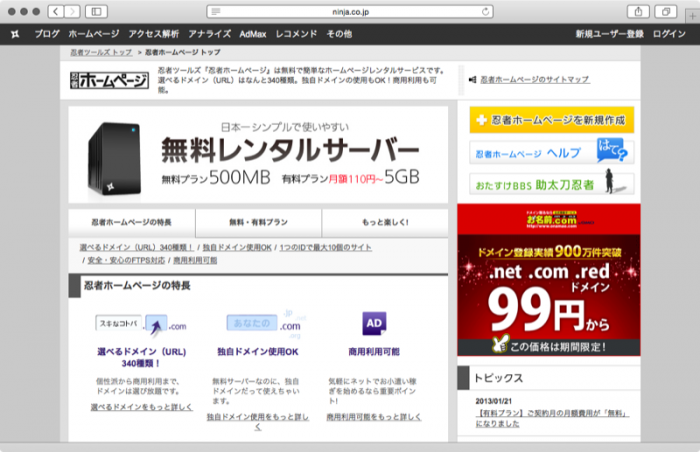Screen dimensions: 700x452
Task: Switch to 無料・有料プラン tab
Action: tap(258, 222)
